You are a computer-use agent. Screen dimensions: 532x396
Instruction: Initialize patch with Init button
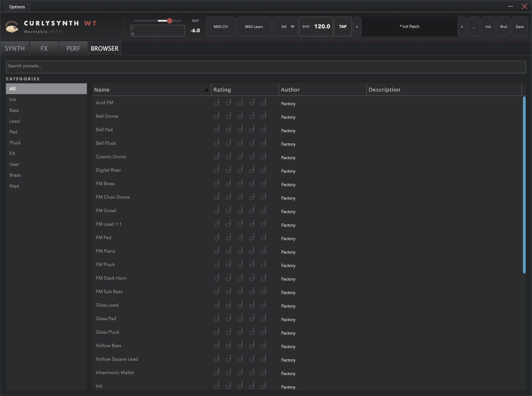pos(488,27)
